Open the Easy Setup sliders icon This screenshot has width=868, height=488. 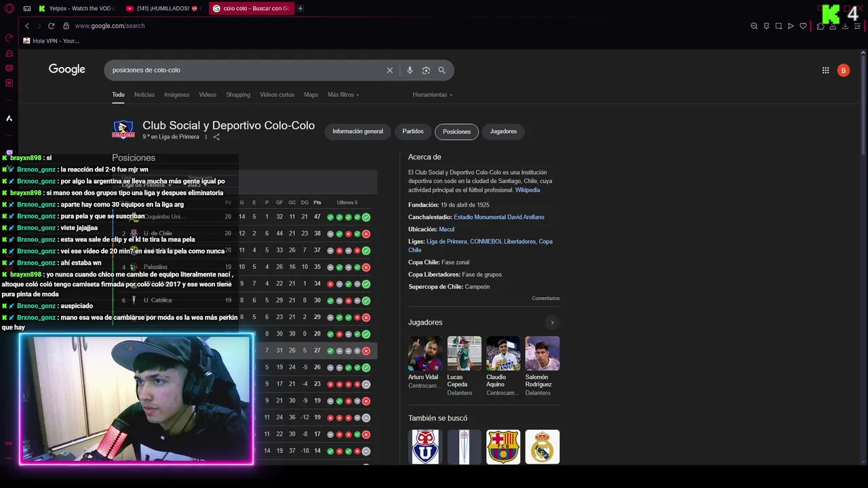point(858,26)
